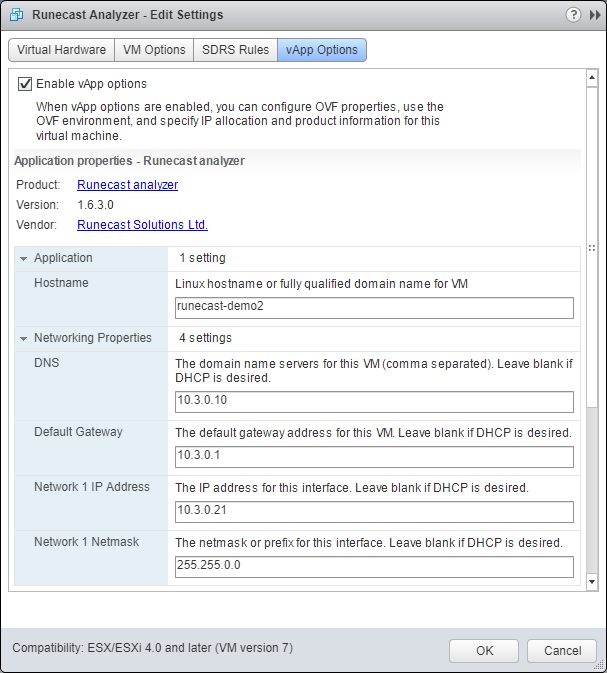
Task: Confirm changes with the OK button
Action: [x=484, y=651]
